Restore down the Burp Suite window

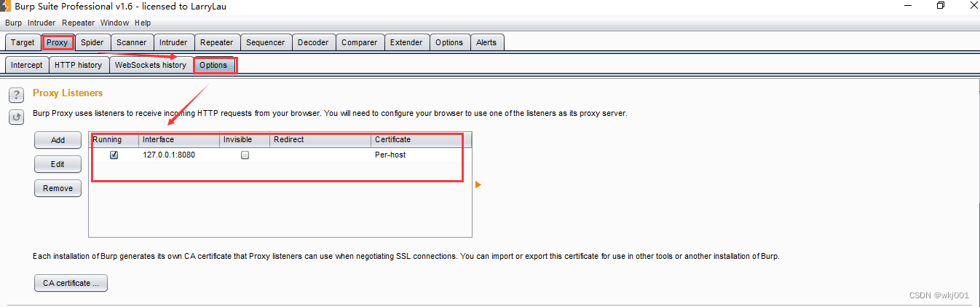pyautogui.click(x=941, y=5)
